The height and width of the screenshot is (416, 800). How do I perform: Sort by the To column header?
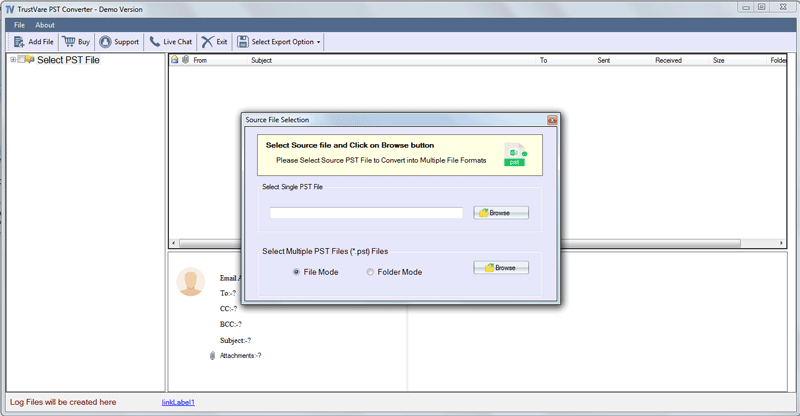(x=543, y=60)
